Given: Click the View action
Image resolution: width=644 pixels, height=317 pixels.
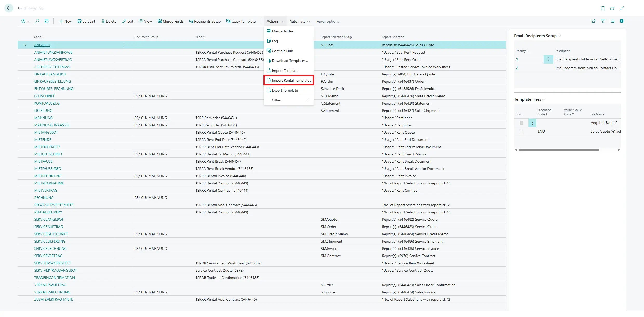Looking at the screenshot, I should (x=145, y=21).
